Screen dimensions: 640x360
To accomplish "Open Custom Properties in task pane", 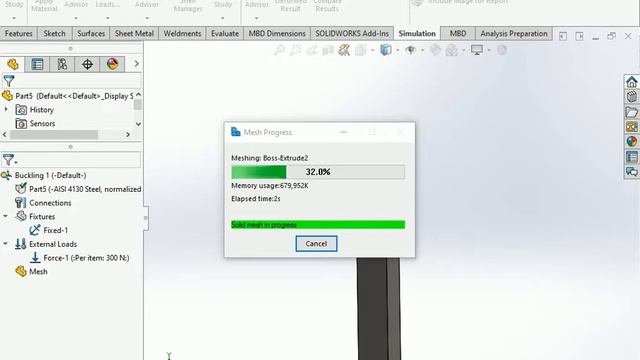I will click(x=631, y=157).
